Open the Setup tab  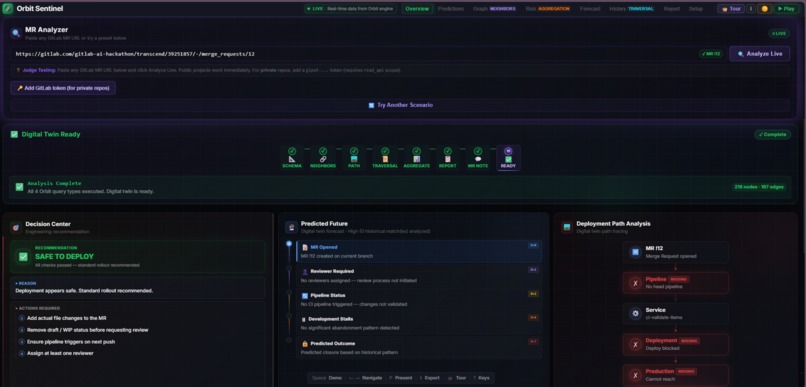click(695, 9)
